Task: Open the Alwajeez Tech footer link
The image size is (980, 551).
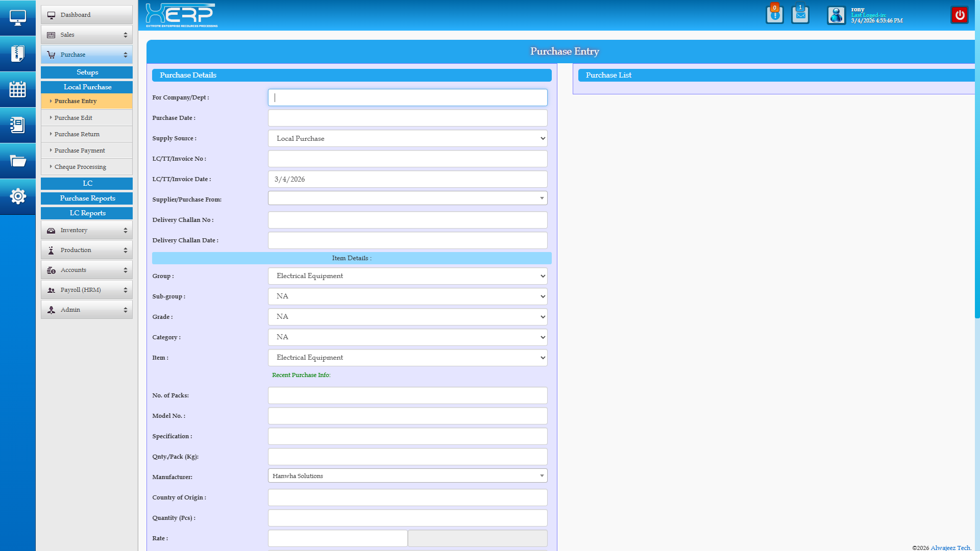Action: tap(950, 547)
